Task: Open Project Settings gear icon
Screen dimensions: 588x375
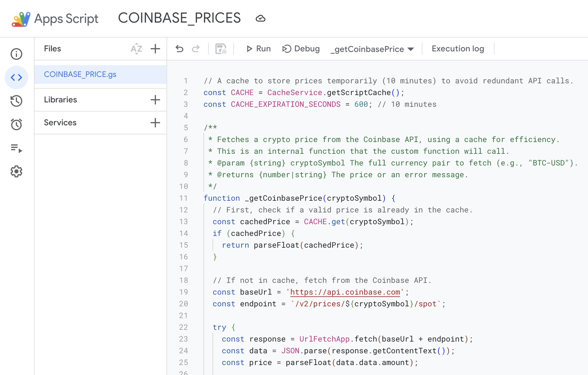Action: pyautogui.click(x=16, y=171)
